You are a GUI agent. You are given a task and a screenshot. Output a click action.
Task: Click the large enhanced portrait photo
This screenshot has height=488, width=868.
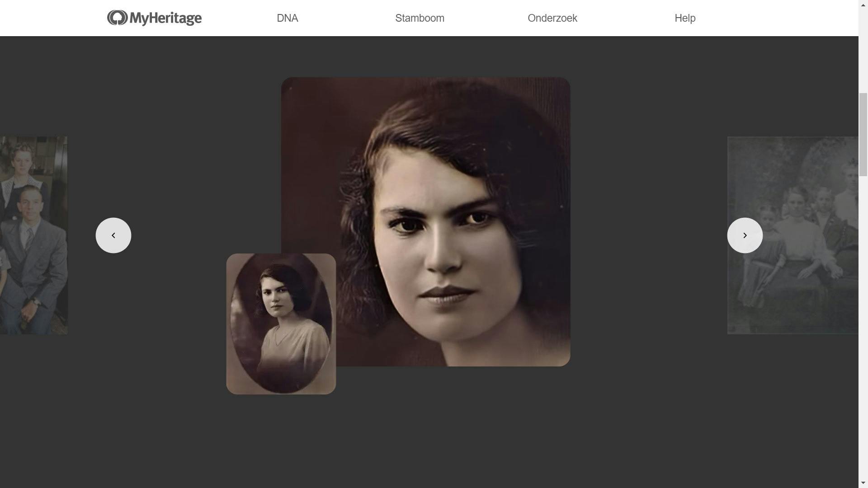coord(452,203)
